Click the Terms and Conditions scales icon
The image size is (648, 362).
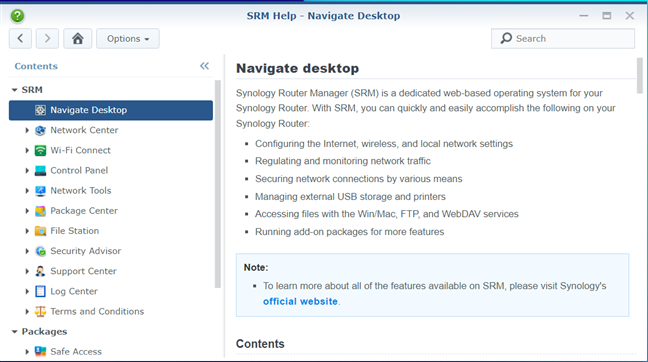[40, 311]
